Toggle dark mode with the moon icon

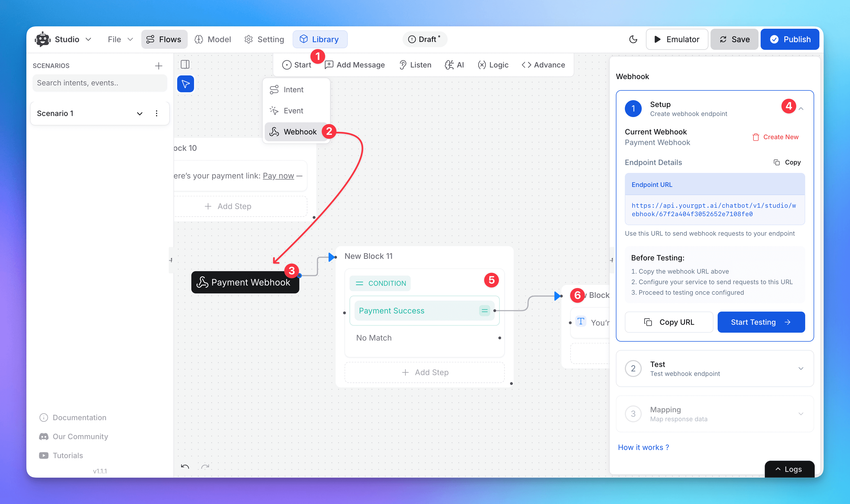tap(633, 39)
